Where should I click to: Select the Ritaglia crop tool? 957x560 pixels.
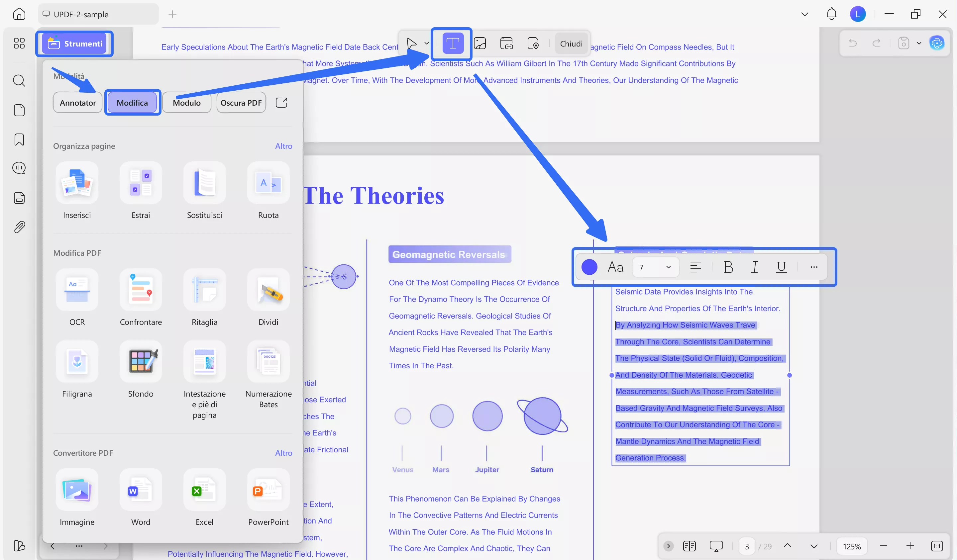coord(204,290)
